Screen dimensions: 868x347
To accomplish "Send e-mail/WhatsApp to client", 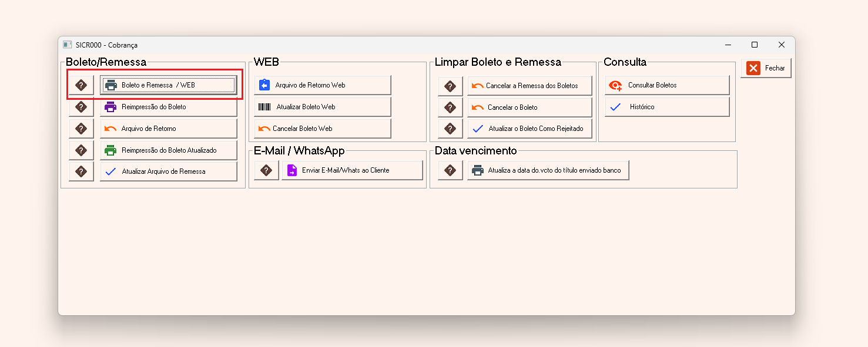I will [x=352, y=170].
